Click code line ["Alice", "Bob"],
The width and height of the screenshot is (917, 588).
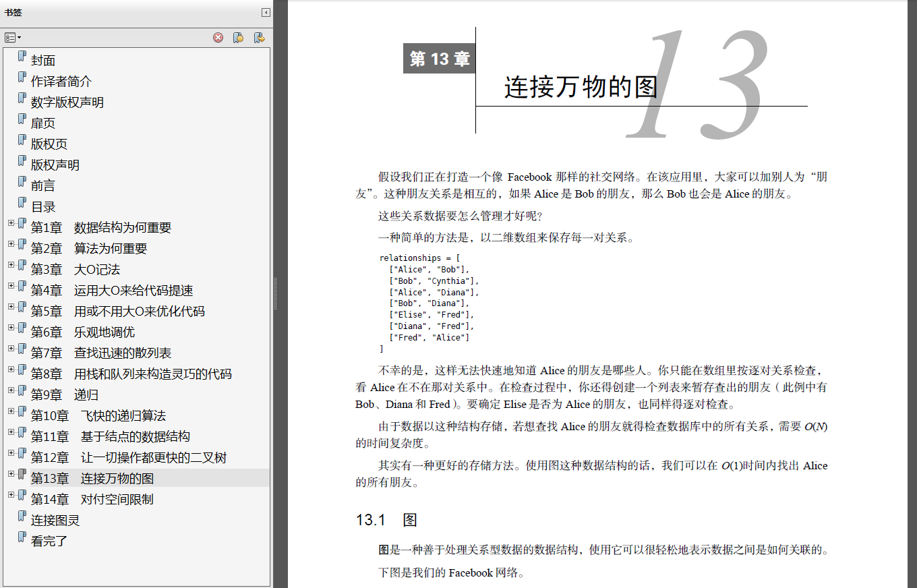tap(430, 270)
